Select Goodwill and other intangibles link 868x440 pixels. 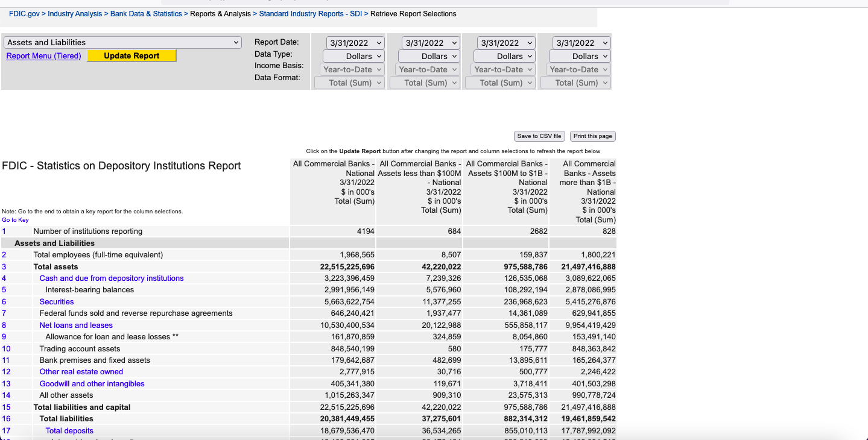click(92, 384)
